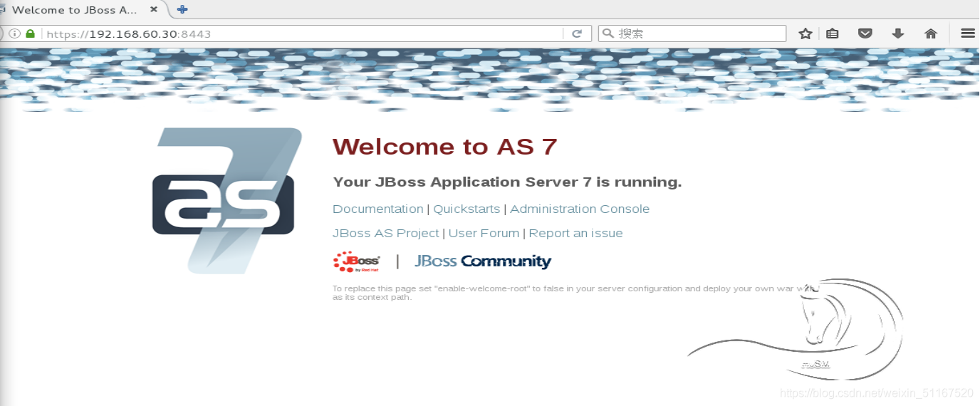
Task: Close the Welcome to JBoss tab
Action: click(x=154, y=10)
